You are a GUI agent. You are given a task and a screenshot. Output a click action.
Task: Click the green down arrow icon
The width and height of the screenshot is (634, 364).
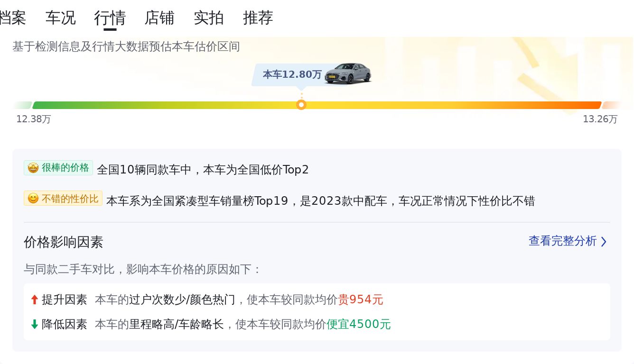(x=34, y=324)
